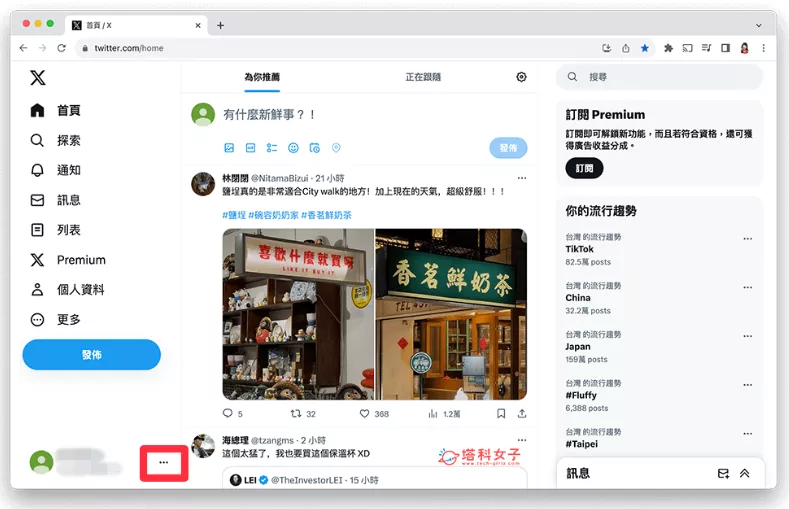789x509 pixels.
Task: Click the browser side panel icon
Action: [x=725, y=48]
